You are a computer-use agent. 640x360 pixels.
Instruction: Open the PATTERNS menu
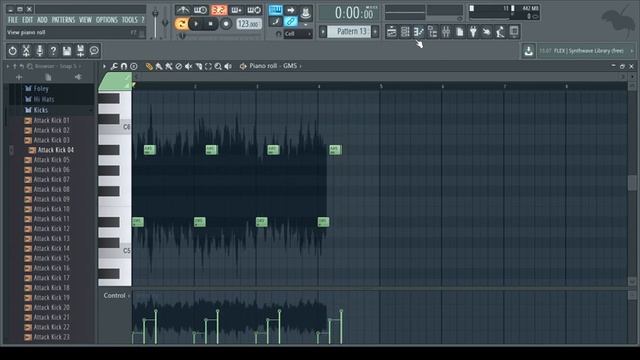coord(63,20)
